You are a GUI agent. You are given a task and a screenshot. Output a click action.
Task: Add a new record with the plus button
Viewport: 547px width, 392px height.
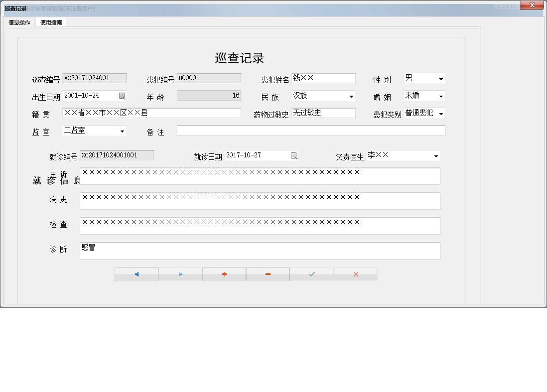click(x=224, y=273)
